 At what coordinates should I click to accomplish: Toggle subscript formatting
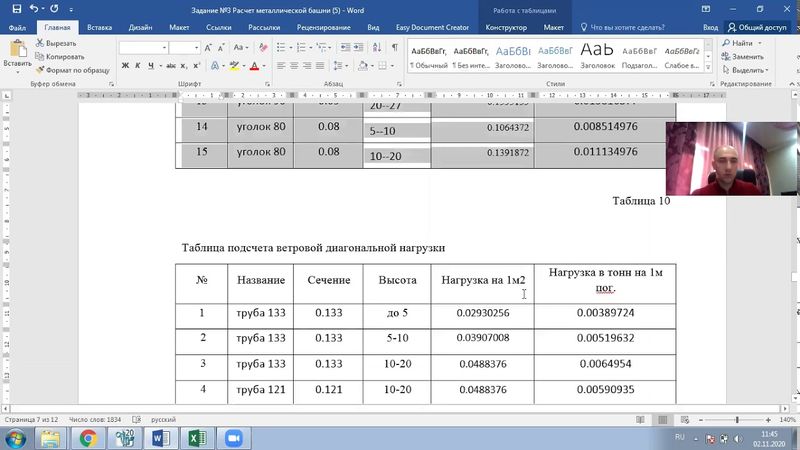[182, 66]
